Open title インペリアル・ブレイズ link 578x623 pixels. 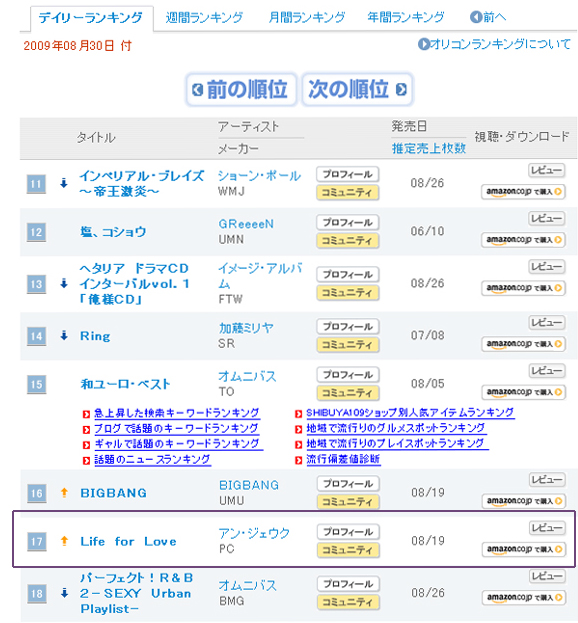pyautogui.click(x=141, y=184)
